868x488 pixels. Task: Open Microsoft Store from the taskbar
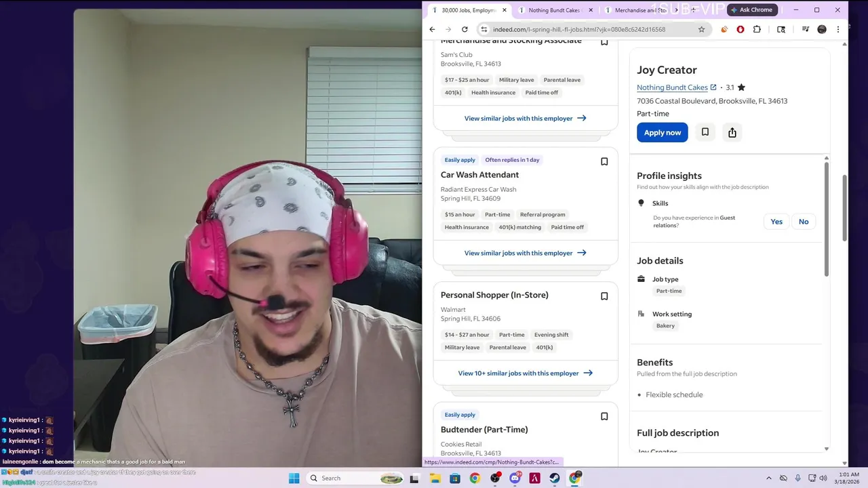point(454,478)
